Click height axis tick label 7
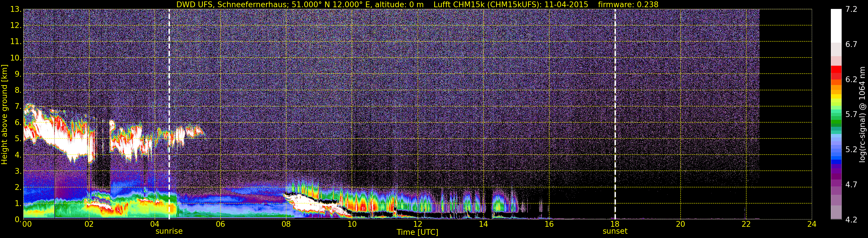 [18, 107]
